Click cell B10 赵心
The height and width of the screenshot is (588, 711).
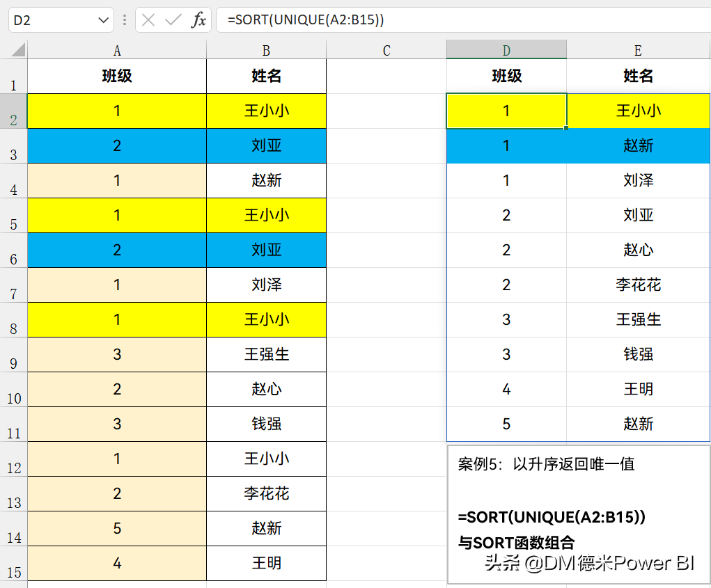[266, 390]
